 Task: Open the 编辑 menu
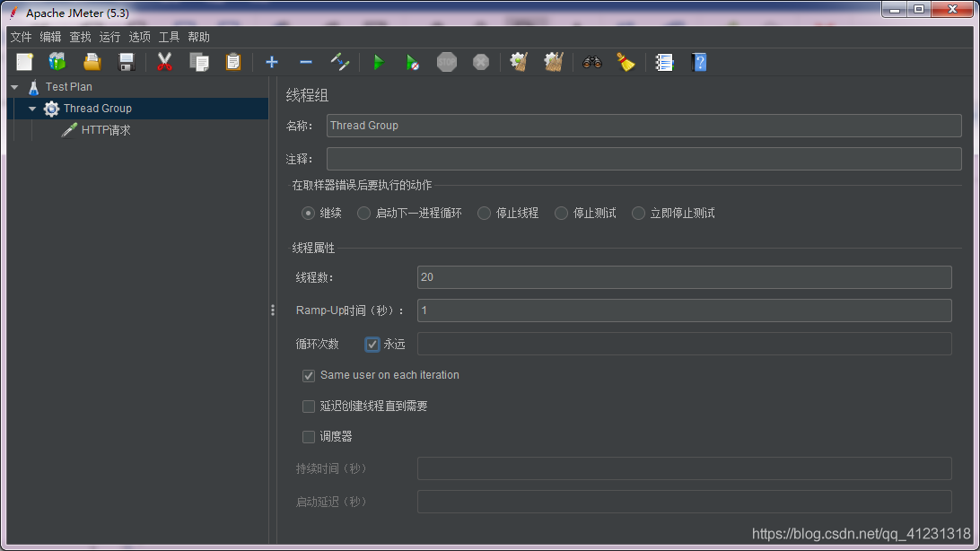(50, 37)
